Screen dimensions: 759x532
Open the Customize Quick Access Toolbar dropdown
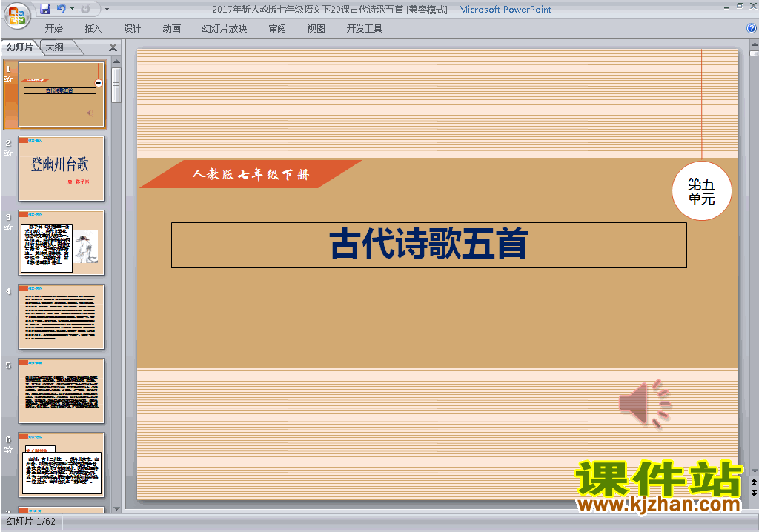pyautogui.click(x=107, y=9)
